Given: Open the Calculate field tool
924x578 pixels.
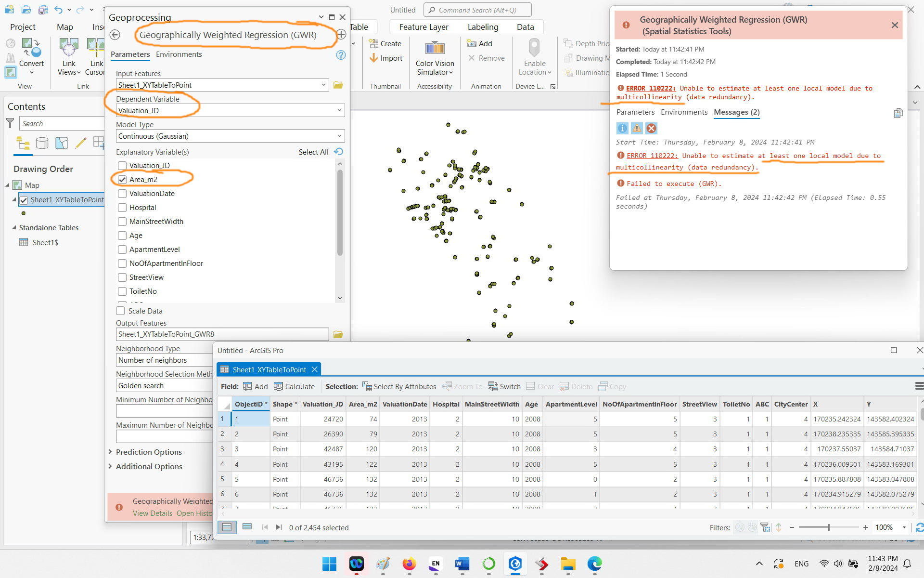Looking at the screenshot, I should (295, 386).
